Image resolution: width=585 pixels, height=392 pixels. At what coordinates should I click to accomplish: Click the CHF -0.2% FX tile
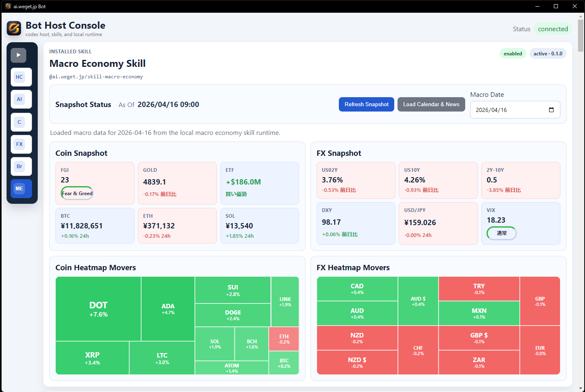(x=418, y=350)
